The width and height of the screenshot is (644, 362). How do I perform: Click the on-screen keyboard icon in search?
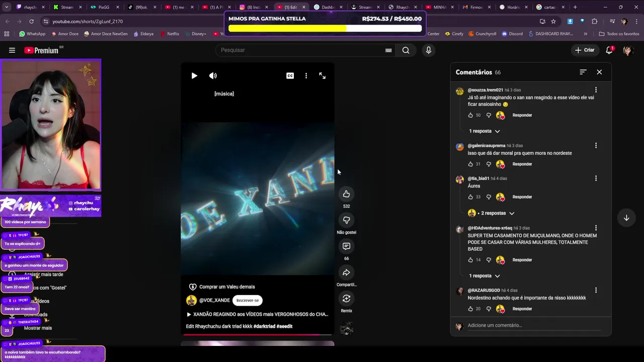388,50
